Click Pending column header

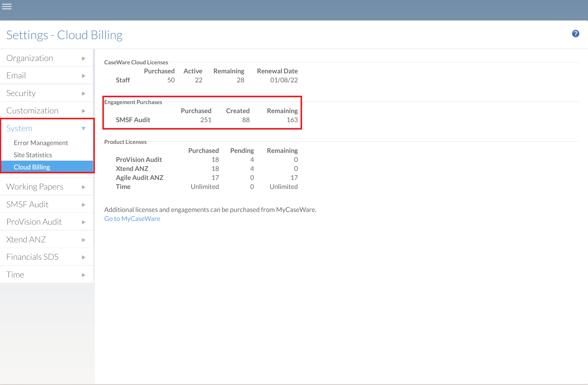click(x=242, y=151)
